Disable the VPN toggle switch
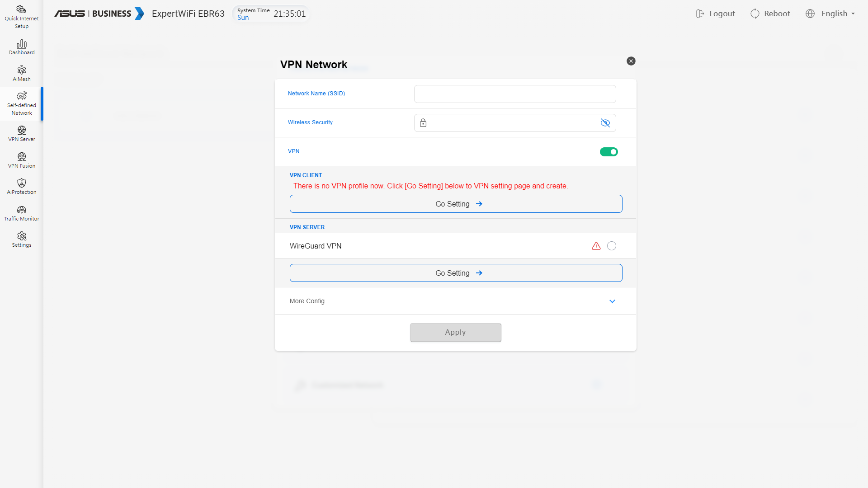Screen dimensions: 868x488 609,152
